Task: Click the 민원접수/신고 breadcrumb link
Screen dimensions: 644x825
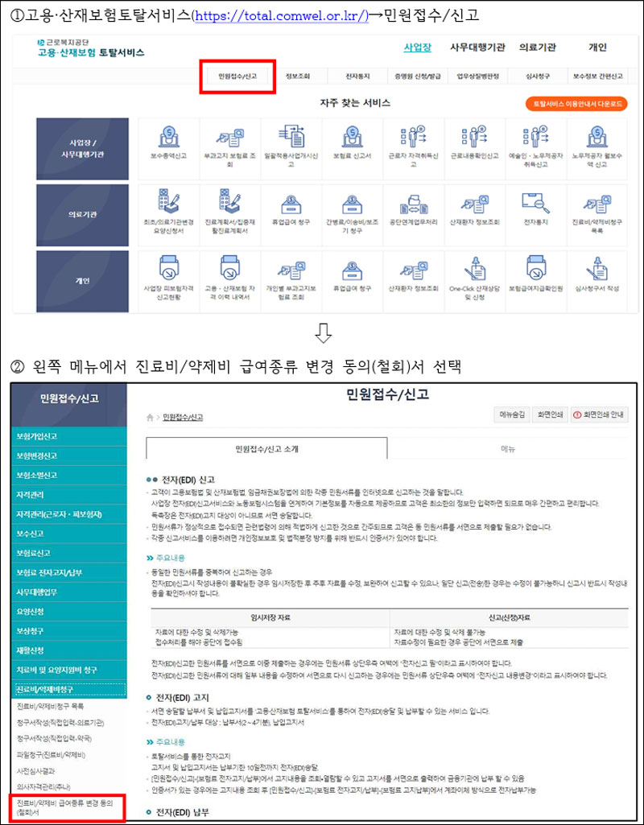Action: [183, 417]
